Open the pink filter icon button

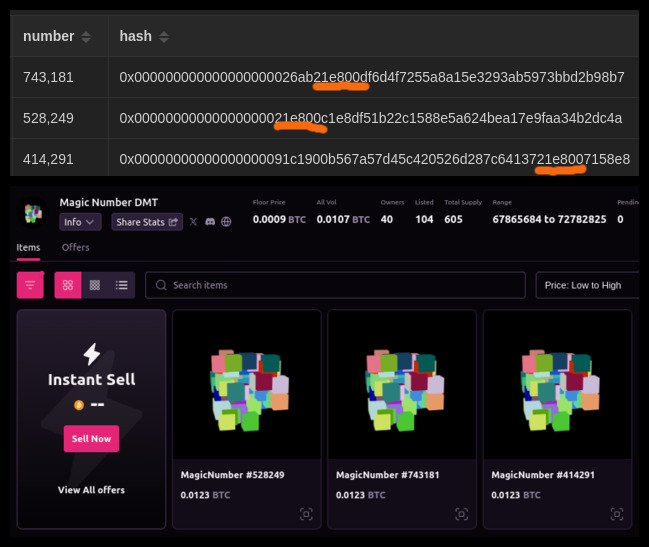pos(30,285)
